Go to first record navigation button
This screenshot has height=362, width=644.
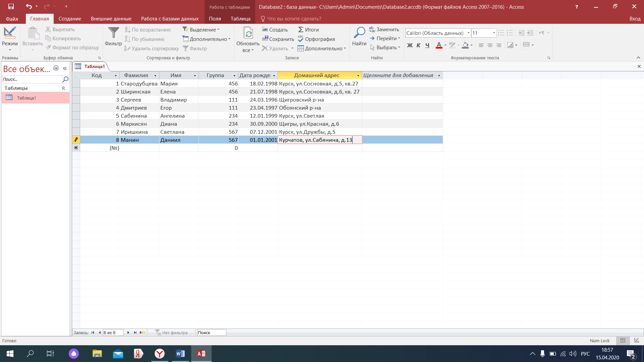[x=93, y=333]
